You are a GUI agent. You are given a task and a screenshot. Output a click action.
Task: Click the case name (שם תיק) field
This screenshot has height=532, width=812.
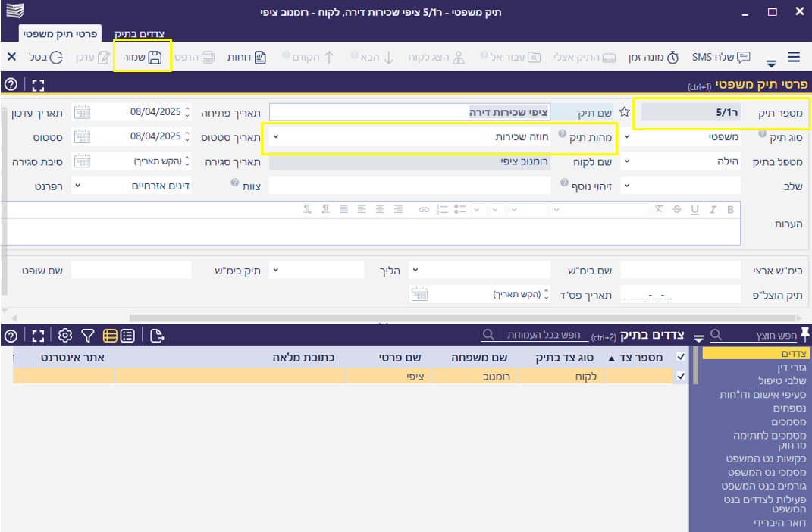(x=410, y=112)
